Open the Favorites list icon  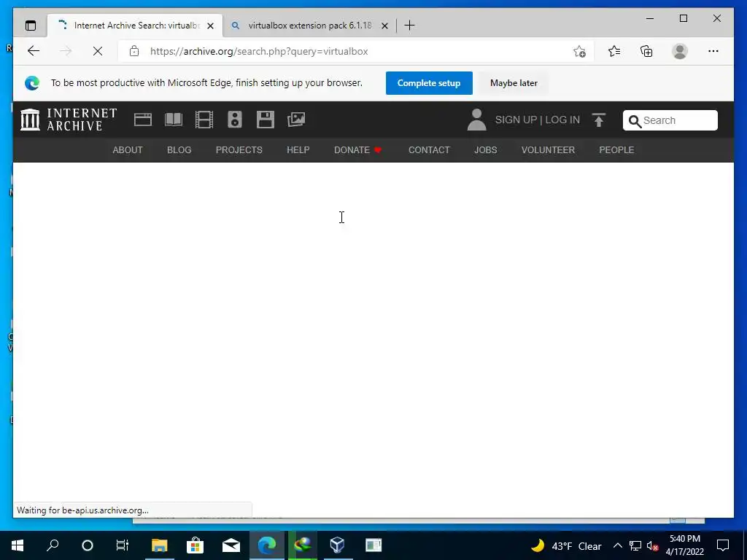[x=614, y=51]
